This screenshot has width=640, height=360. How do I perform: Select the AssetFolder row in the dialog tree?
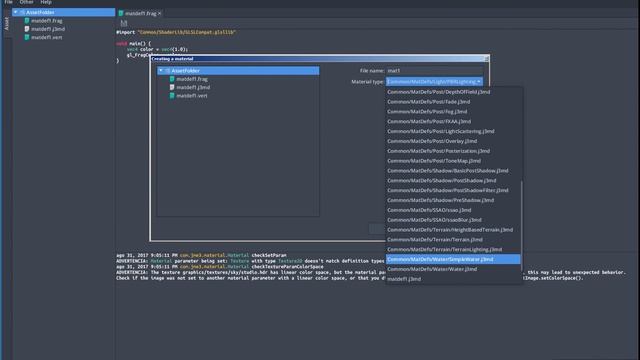(238, 71)
